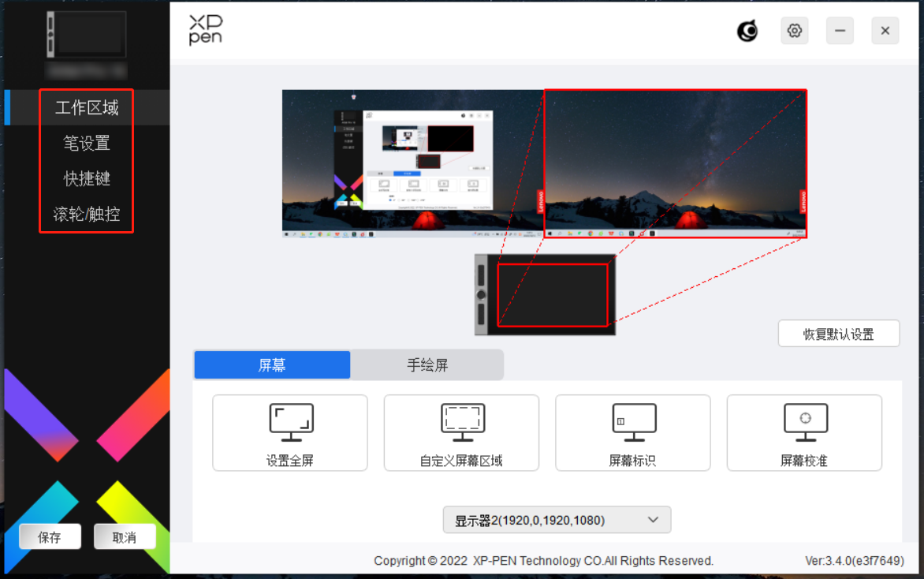Click the 保存 save button
This screenshot has height=579, width=924.
coord(50,537)
